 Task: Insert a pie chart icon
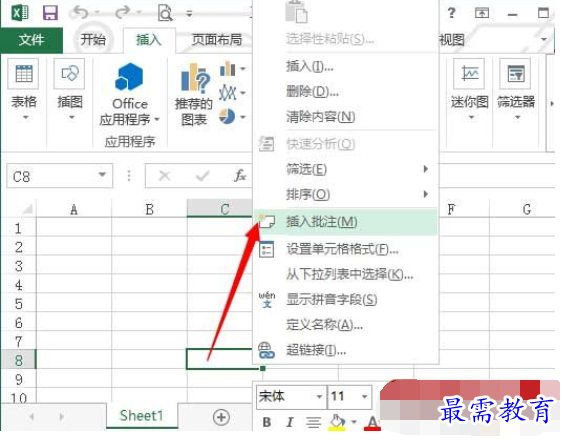coord(227,117)
